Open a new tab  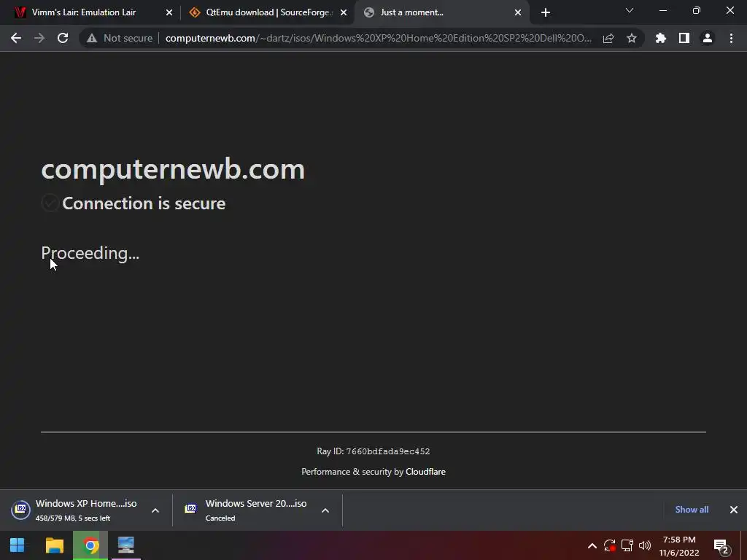(x=546, y=12)
